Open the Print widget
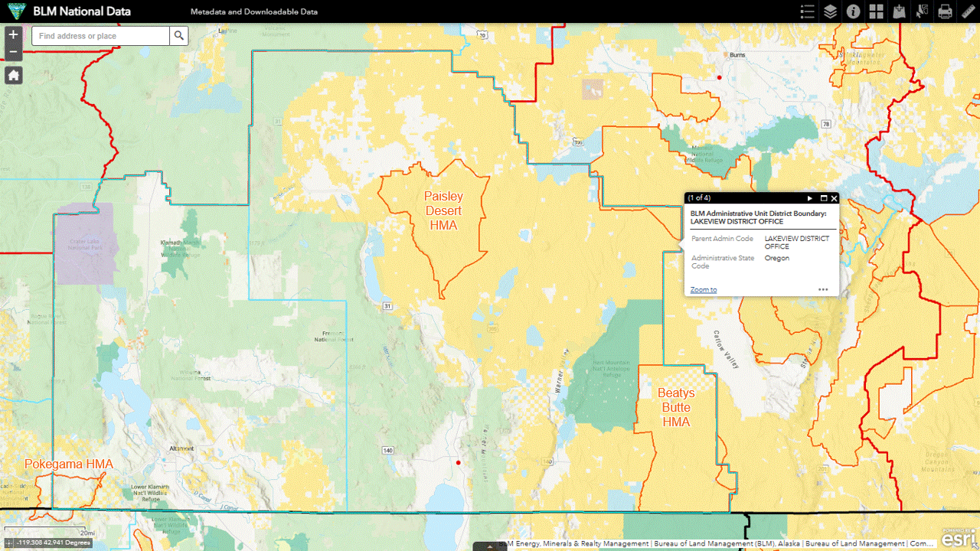Screen dimensions: 980x551 (x=945, y=11)
